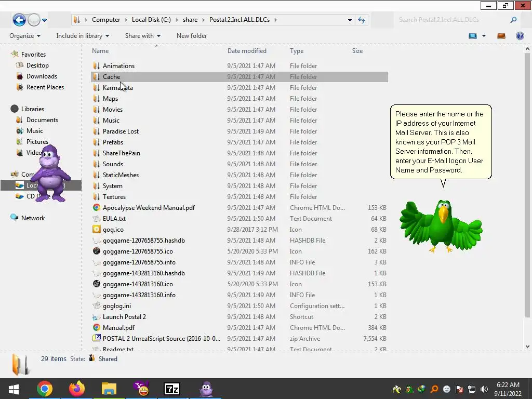This screenshot has width=532, height=399.
Task: Select Downloads in Favorites
Action: click(42, 76)
